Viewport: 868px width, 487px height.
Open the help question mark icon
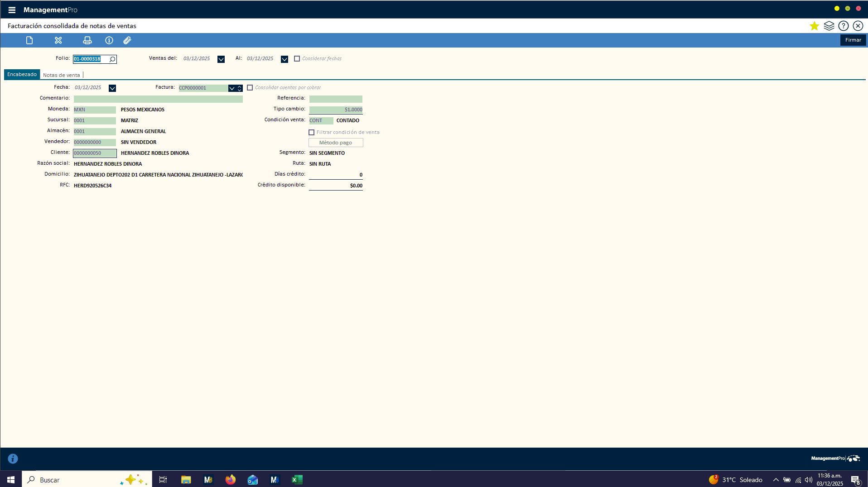point(843,26)
